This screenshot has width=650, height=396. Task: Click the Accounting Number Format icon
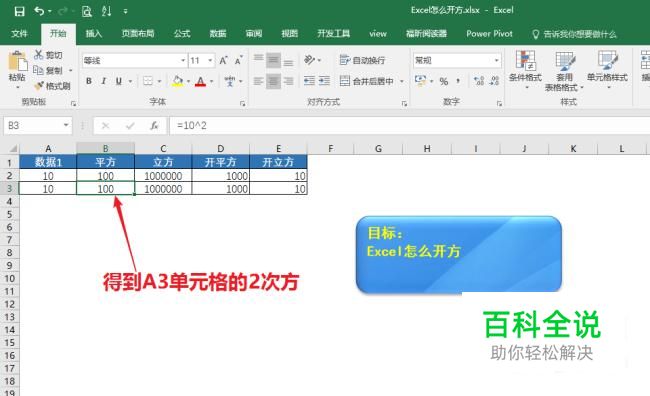tap(420, 81)
